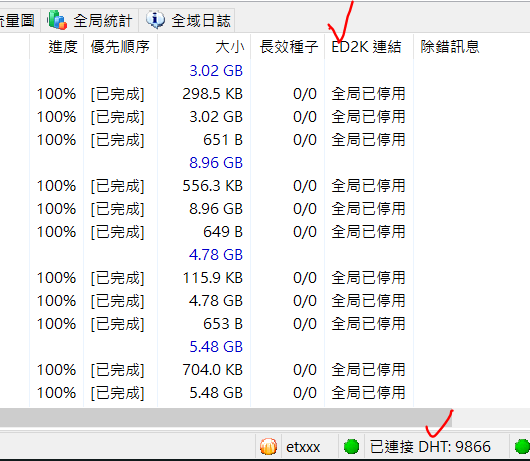Switch to the 全域日誌 tab
The width and height of the screenshot is (530, 461).
(x=188, y=20)
